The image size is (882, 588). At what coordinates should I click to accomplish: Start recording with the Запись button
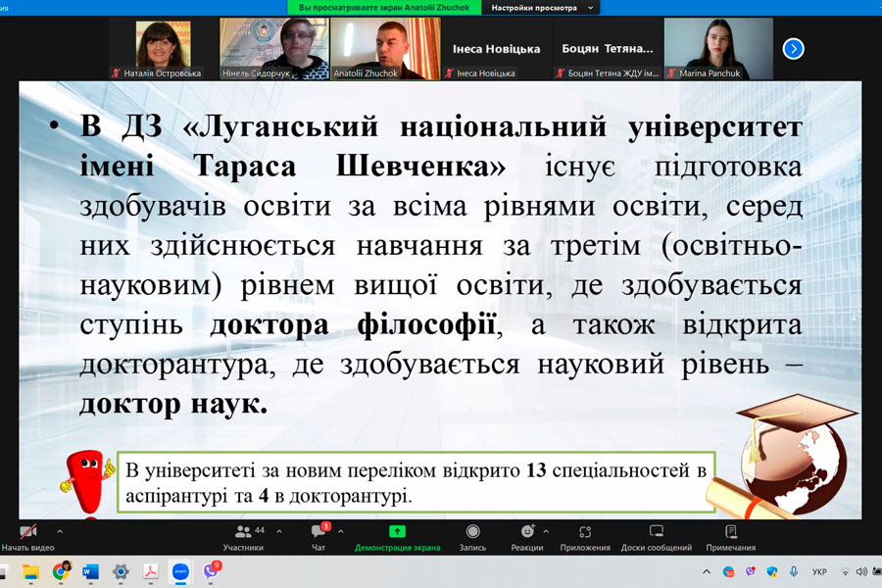click(x=472, y=535)
